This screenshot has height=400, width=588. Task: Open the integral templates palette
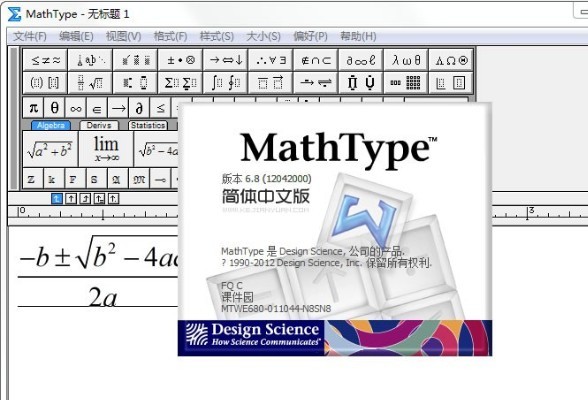[x=225, y=82]
